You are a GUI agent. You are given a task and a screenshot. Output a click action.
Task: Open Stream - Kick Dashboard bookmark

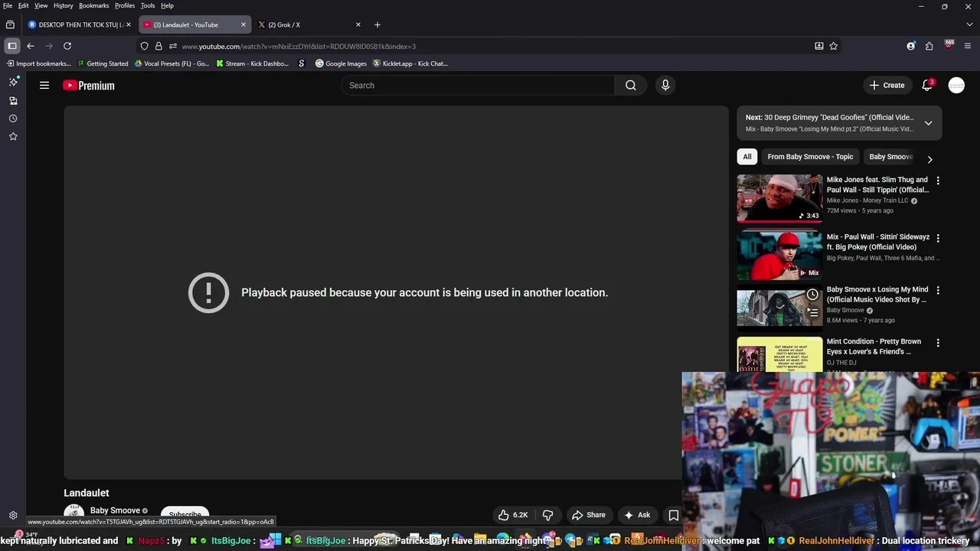coord(252,64)
